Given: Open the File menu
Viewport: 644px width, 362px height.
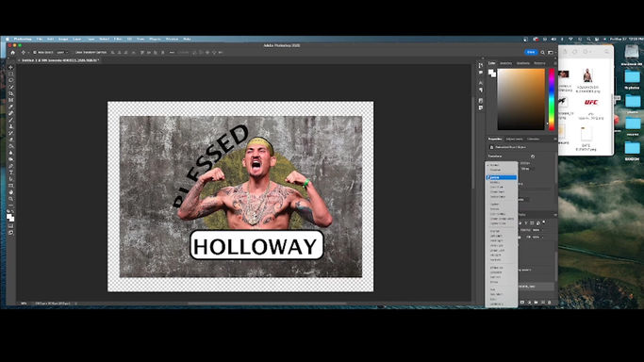Looking at the screenshot, I should click(40, 39).
